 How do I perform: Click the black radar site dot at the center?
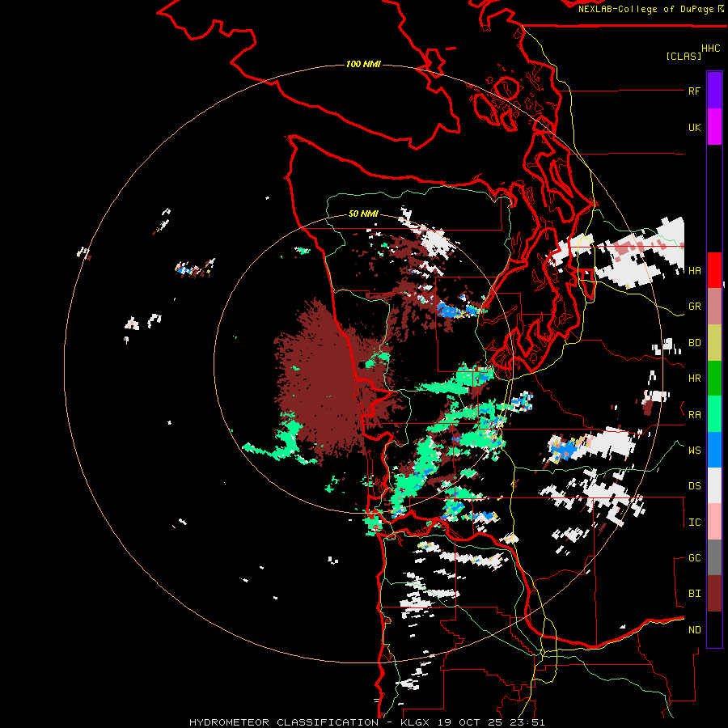(362, 366)
